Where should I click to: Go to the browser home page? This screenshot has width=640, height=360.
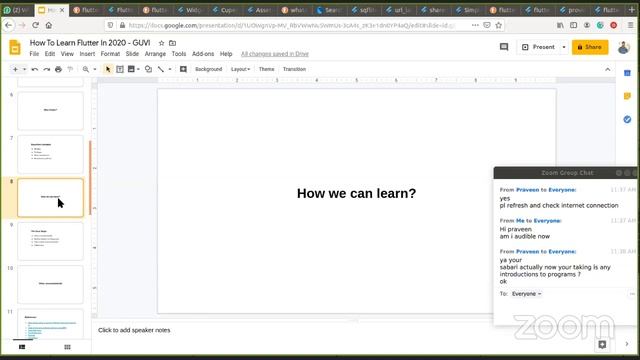[49, 25]
